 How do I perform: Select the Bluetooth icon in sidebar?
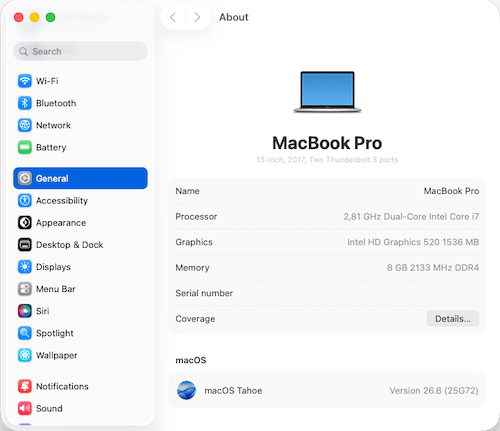(25, 103)
